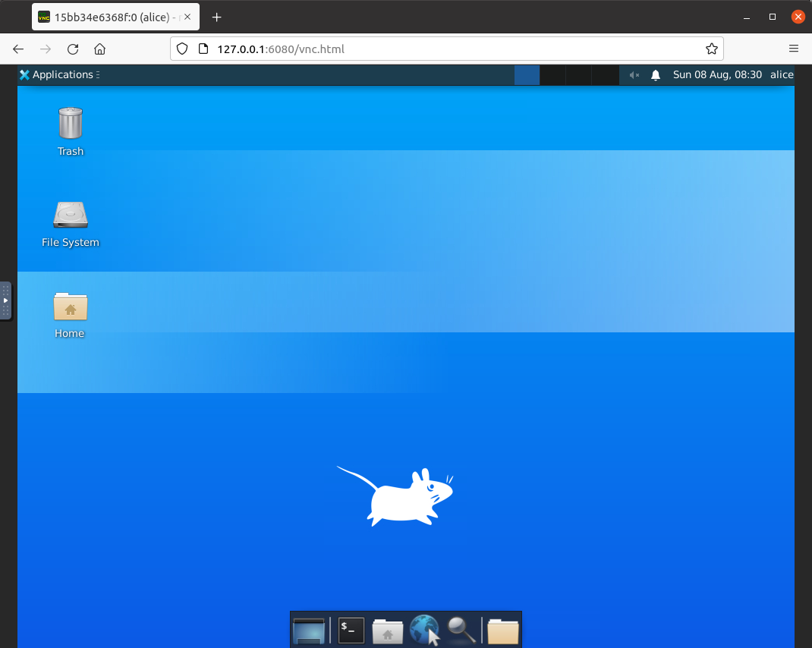Open the alice user menu
The width and height of the screenshot is (812, 648).
[781, 74]
